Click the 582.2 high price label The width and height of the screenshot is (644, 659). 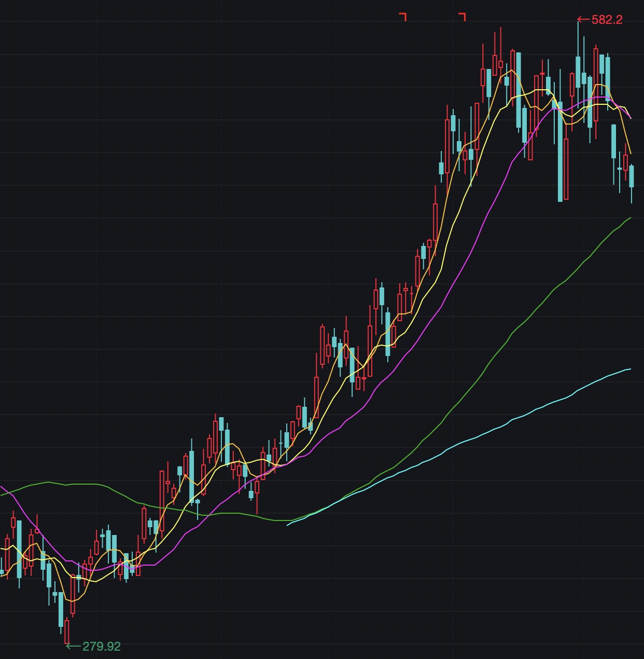607,20
